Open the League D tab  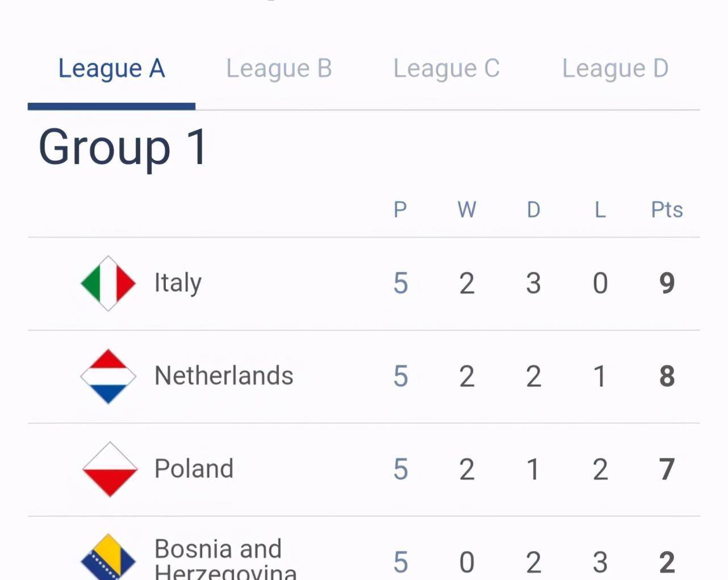[x=615, y=69]
